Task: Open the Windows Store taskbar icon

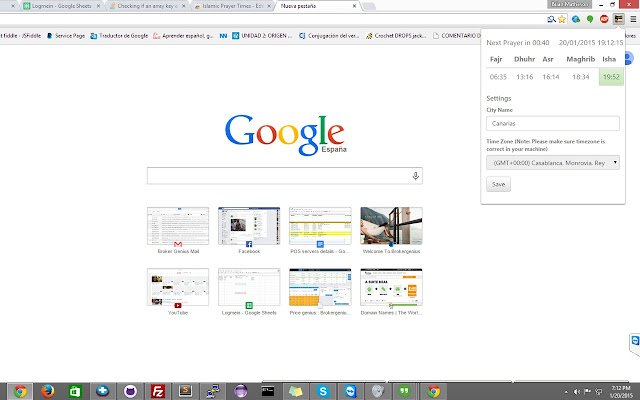Action: point(75,391)
